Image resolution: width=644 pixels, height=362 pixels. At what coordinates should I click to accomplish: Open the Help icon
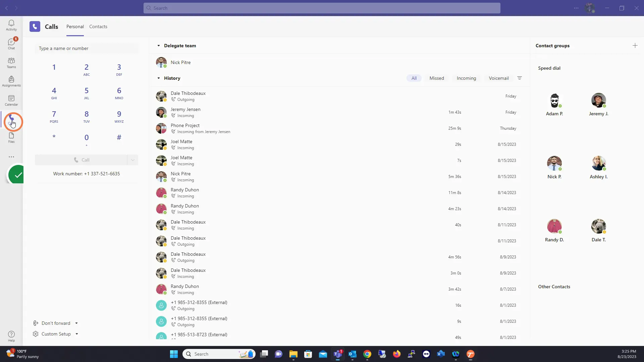click(11, 336)
